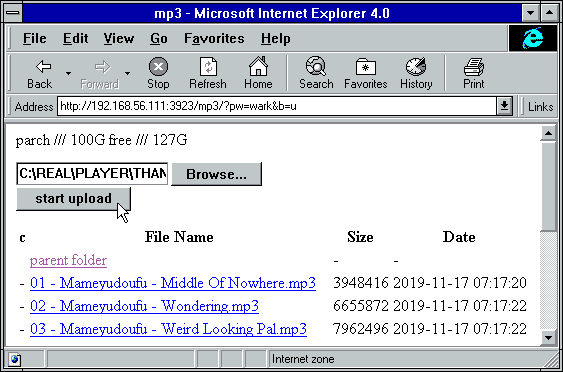Click the start upload button

point(74,199)
